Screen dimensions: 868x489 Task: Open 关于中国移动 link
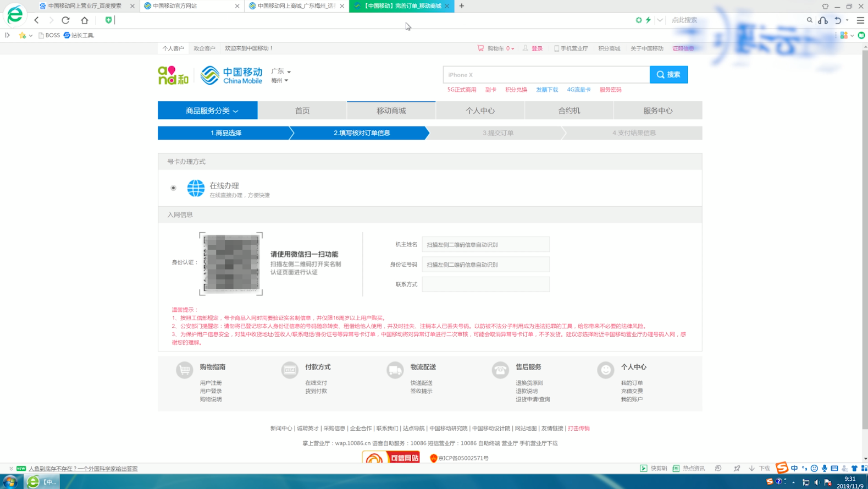click(x=646, y=48)
